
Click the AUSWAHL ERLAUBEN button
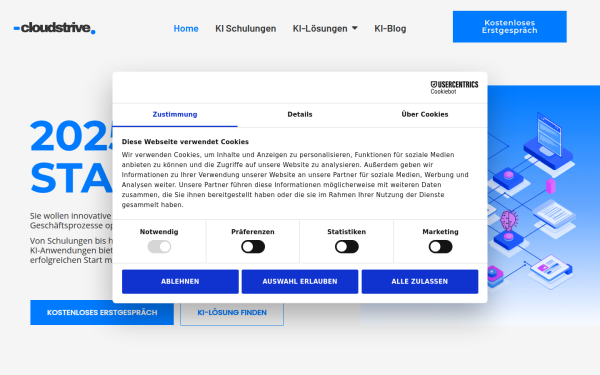click(300, 282)
